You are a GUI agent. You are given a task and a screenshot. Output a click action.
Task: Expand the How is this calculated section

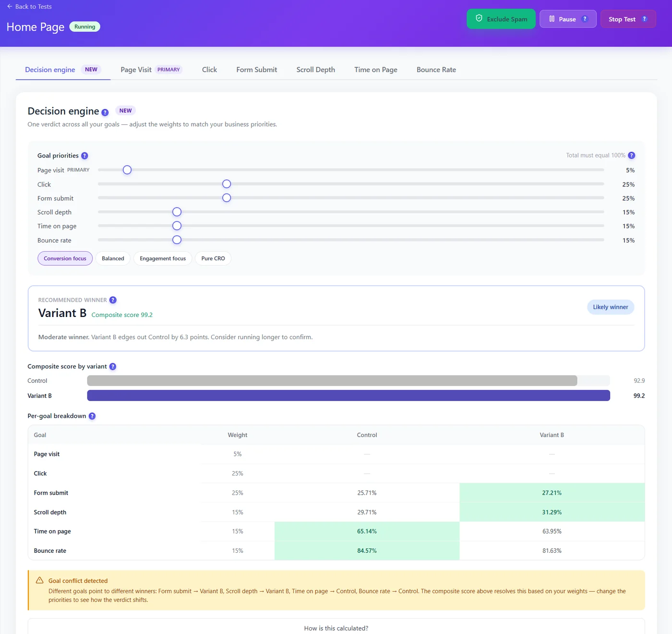(336, 628)
